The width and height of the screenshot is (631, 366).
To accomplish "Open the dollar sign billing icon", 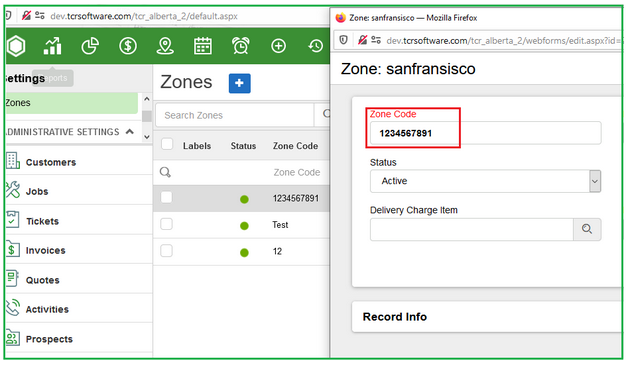I will point(128,46).
